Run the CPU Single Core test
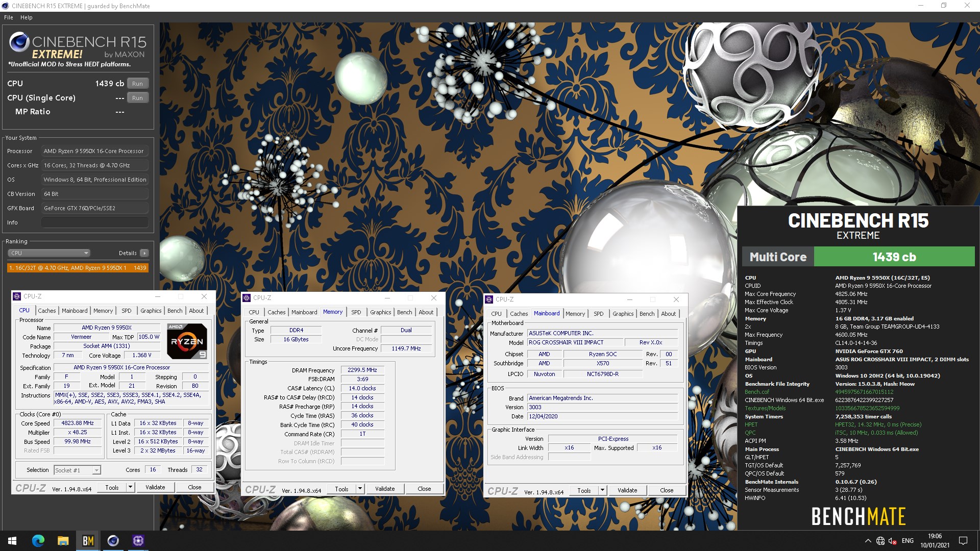Screen dimensions: 980x551 tap(137, 98)
